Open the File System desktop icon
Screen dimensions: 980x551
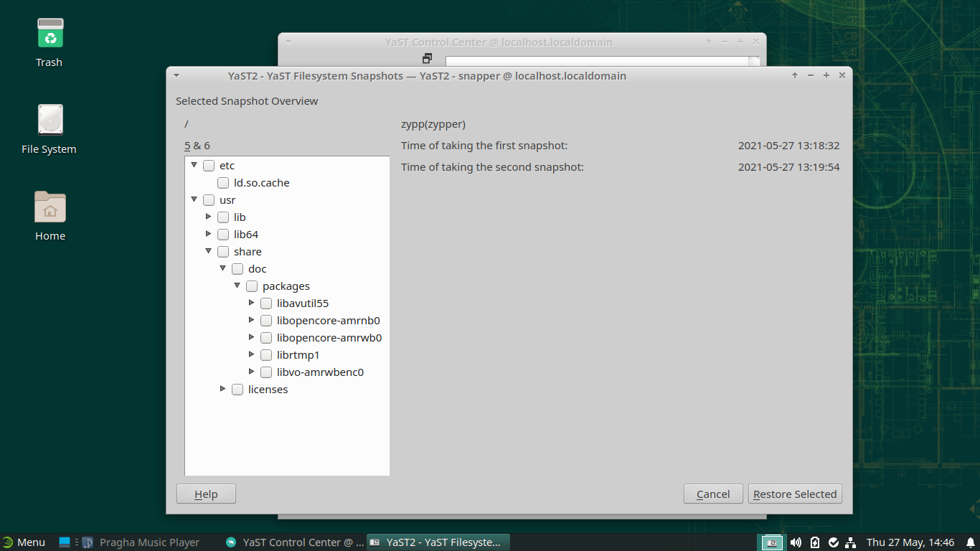pyautogui.click(x=50, y=120)
